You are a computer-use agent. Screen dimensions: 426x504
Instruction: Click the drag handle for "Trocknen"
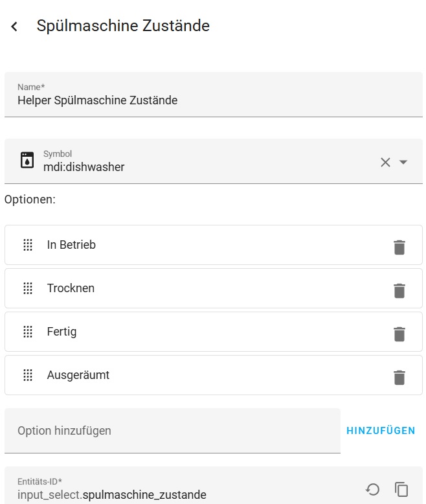coord(28,288)
